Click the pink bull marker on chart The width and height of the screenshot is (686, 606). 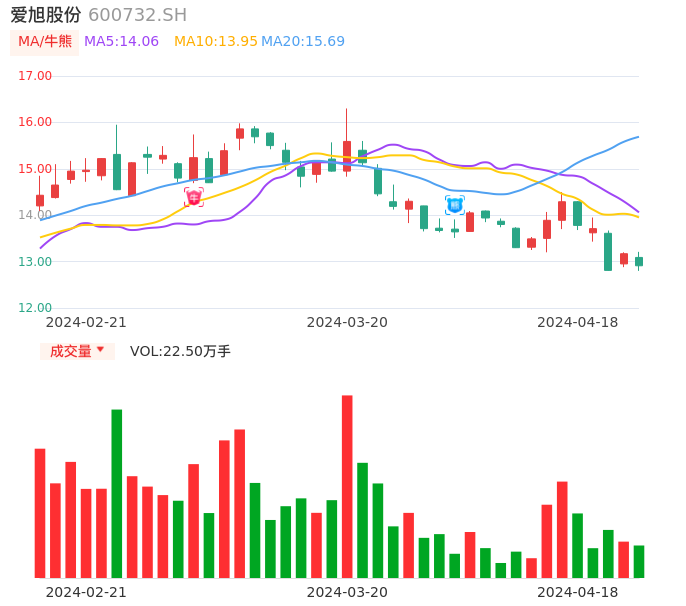coord(193,197)
